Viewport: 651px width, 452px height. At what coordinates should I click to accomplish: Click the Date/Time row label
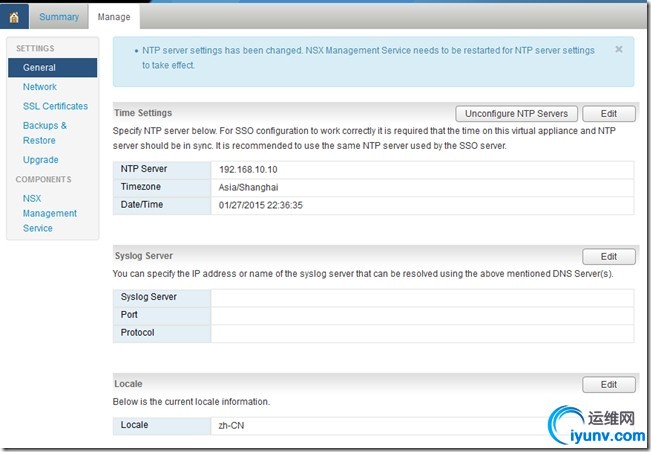tap(142, 205)
